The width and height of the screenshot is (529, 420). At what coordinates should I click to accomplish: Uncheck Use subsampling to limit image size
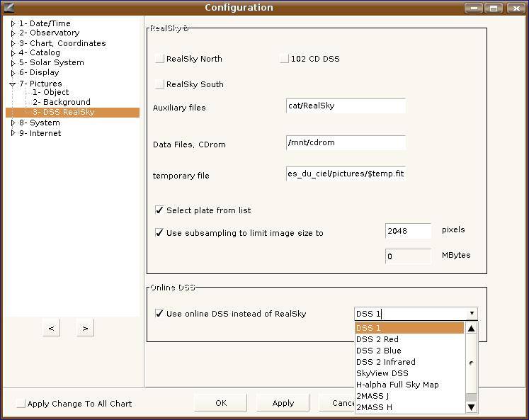coord(159,232)
